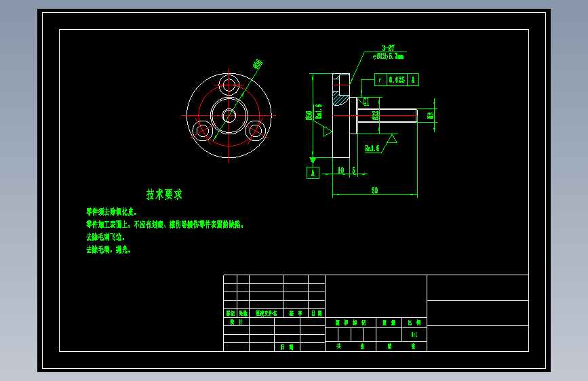Click the long note beginning '零件加工表面上'
588x381 pixels.
pyautogui.click(x=165, y=224)
